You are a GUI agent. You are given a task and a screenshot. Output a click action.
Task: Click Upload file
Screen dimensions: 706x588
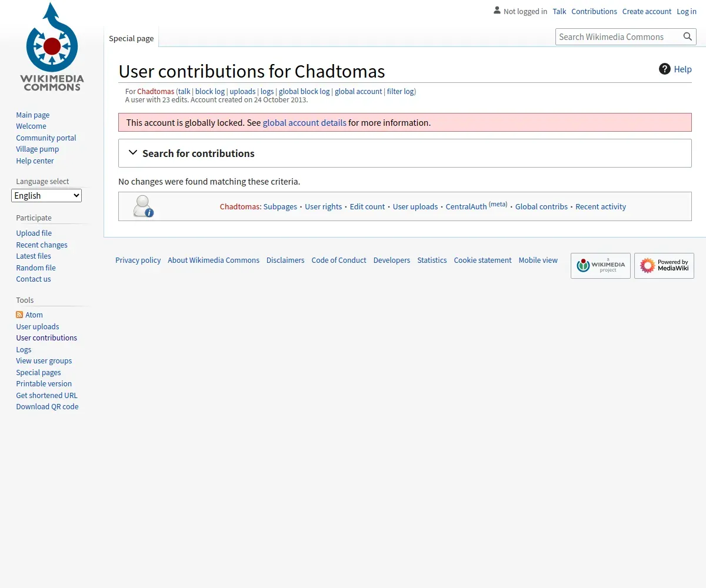34,233
